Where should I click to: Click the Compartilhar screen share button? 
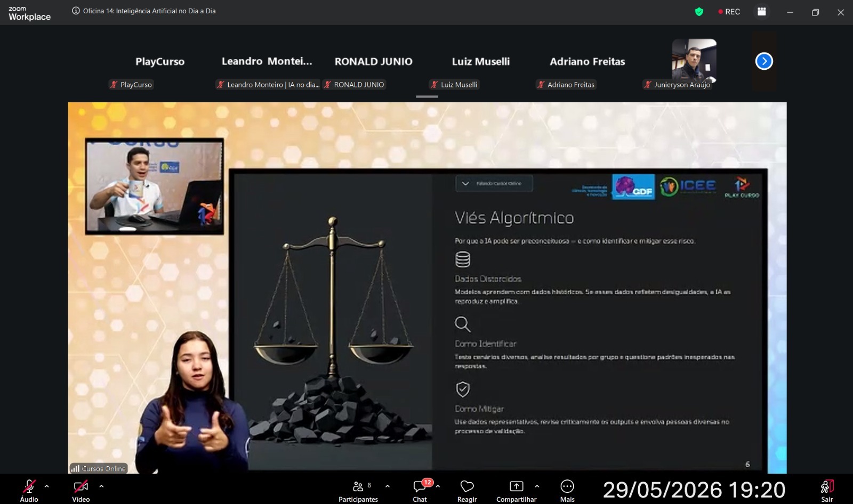516,490
